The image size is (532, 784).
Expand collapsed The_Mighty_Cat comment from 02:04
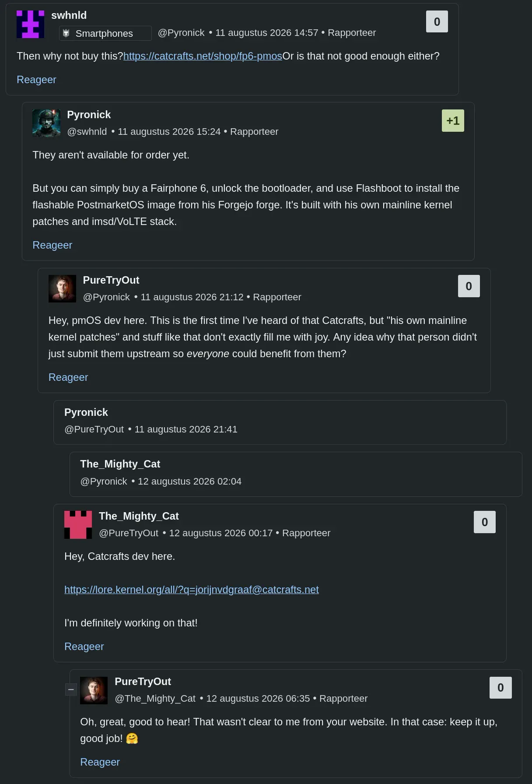coord(296,474)
